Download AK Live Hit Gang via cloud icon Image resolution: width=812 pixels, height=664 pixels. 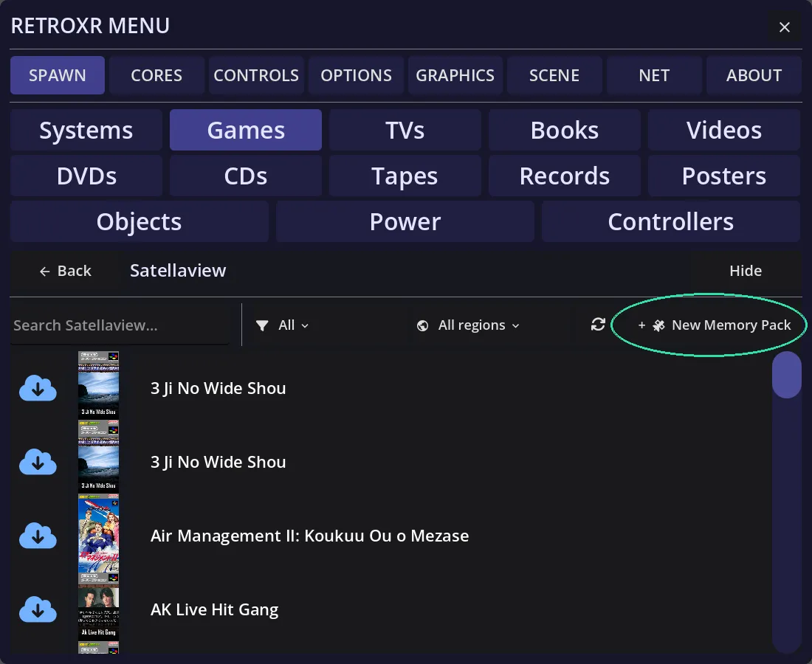38,609
